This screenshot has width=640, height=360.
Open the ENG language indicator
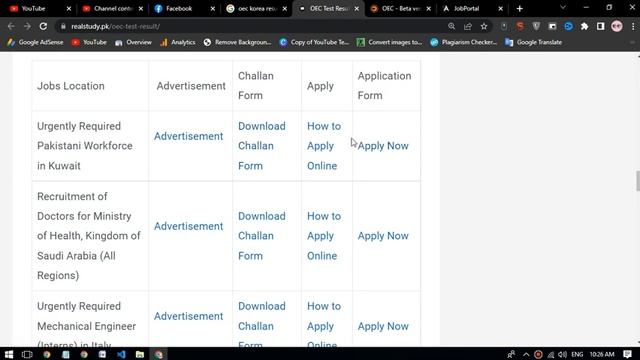pyautogui.click(x=577, y=354)
